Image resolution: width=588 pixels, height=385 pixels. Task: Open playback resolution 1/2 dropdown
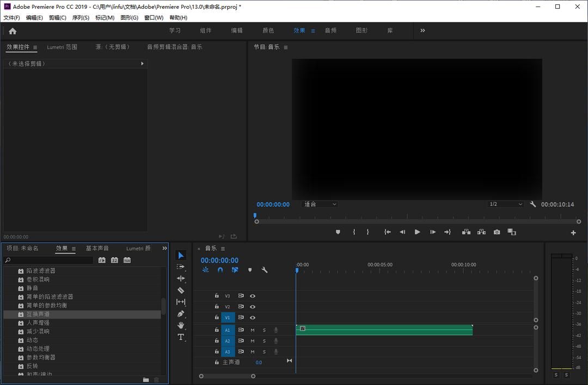point(505,204)
